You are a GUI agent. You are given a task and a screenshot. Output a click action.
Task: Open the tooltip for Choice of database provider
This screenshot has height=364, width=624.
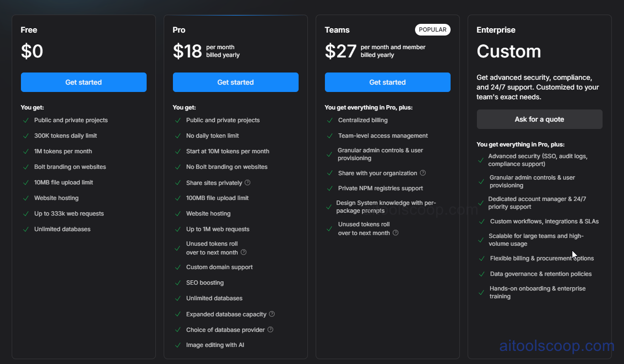270,330
